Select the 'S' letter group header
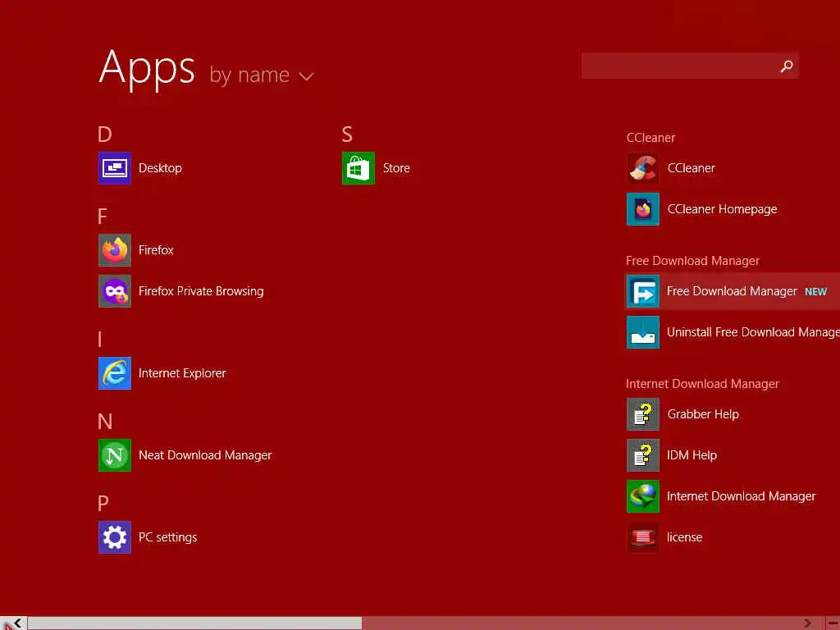840x630 pixels. click(347, 134)
